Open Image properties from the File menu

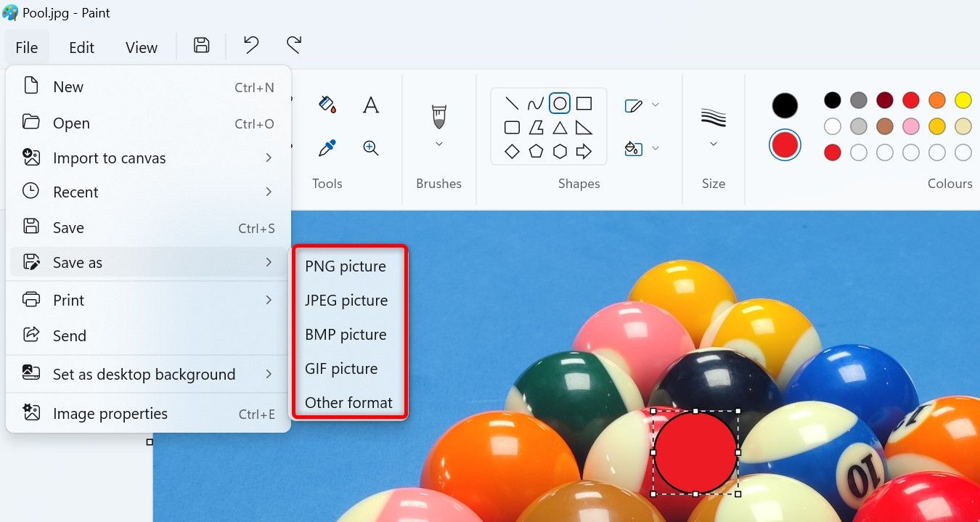click(x=149, y=414)
